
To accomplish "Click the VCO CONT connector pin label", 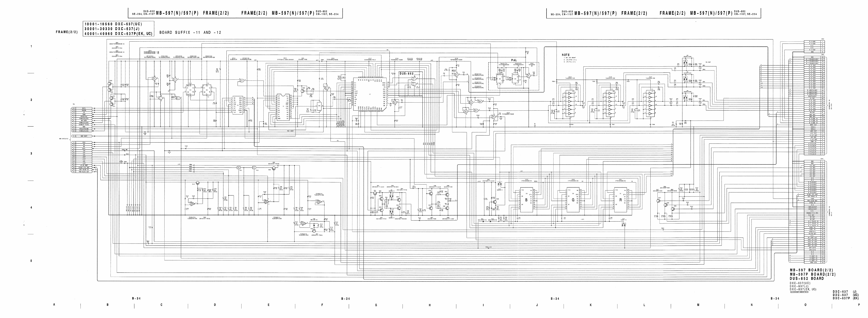I will [x=84, y=136].
